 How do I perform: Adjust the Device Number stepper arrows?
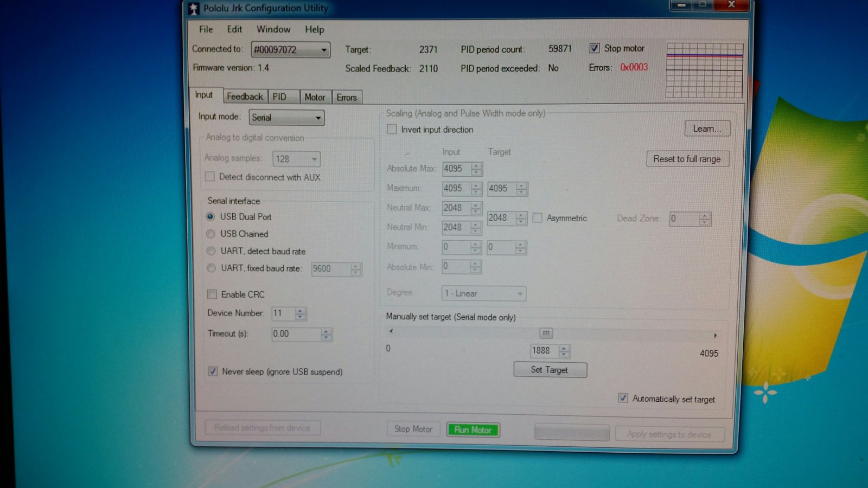(x=301, y=313)
